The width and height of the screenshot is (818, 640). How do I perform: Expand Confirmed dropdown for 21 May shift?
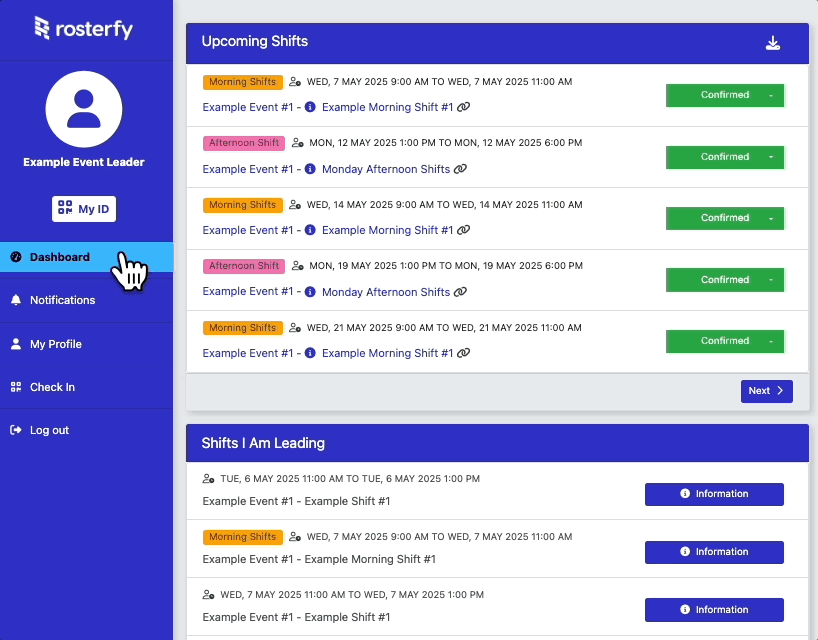point(771,341)
